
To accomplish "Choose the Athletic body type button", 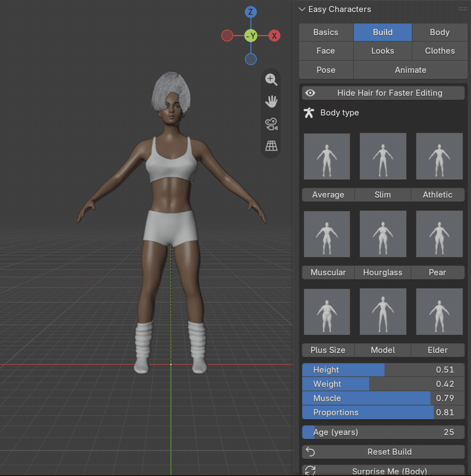I will click(438, 195).
